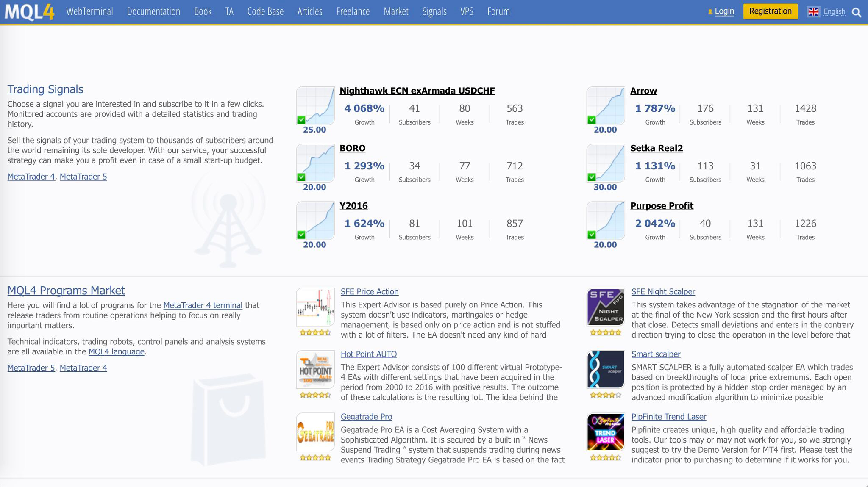Go to the Forum section

(x=498, y=11)
